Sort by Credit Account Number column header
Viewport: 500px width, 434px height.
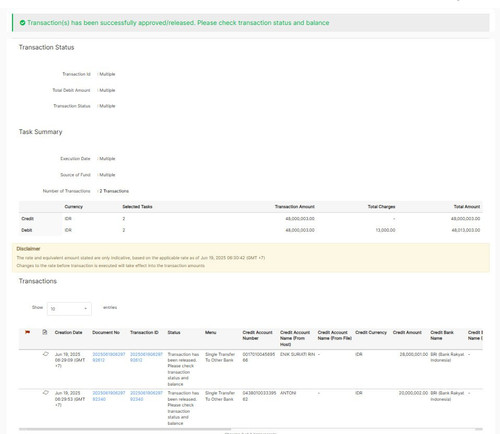(x=257, y=335)
